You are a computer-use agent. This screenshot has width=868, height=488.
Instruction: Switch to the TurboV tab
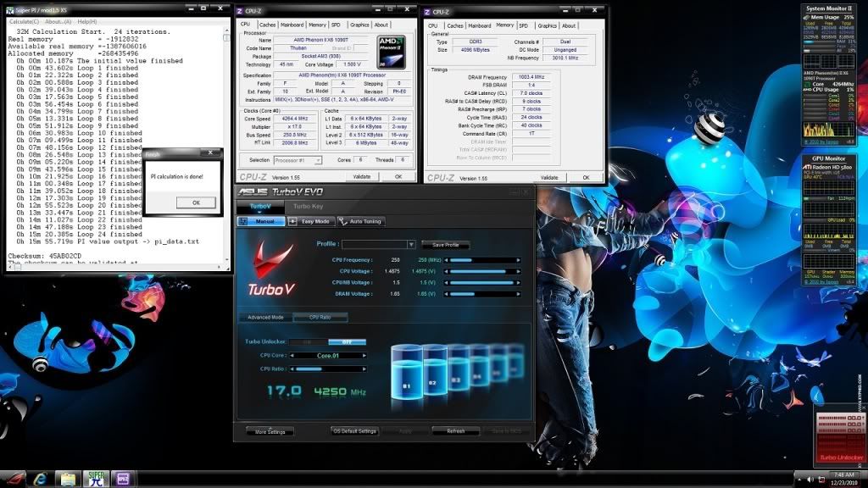[260, 207]
